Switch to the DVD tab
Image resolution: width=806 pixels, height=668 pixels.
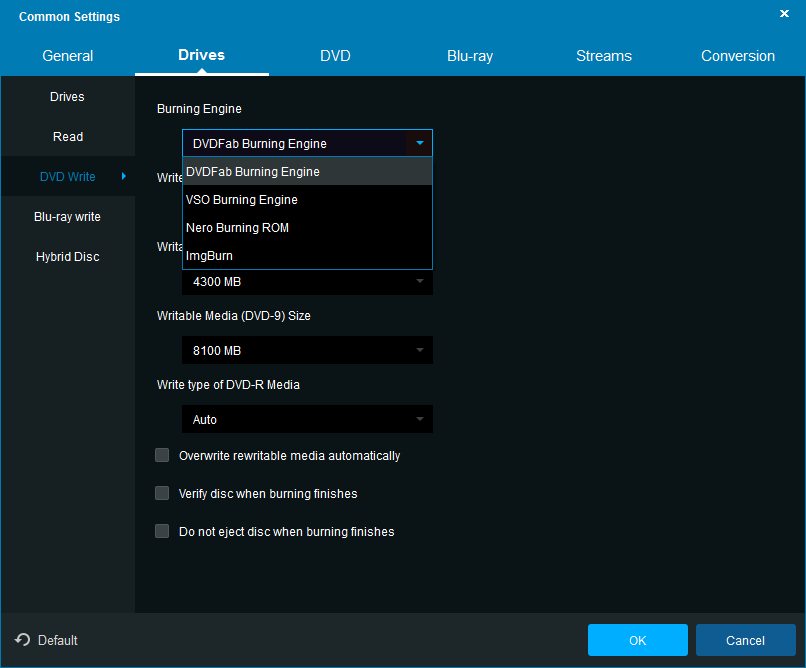pos(335,55)
